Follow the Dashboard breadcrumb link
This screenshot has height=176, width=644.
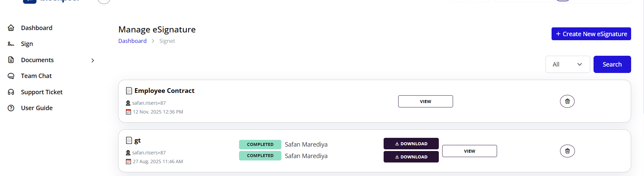point(132,41)
